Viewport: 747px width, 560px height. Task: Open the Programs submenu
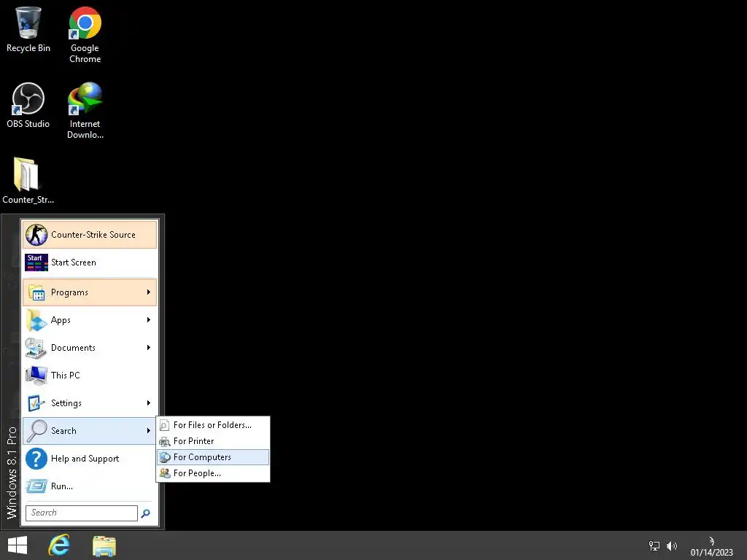(x=90, y=292)
